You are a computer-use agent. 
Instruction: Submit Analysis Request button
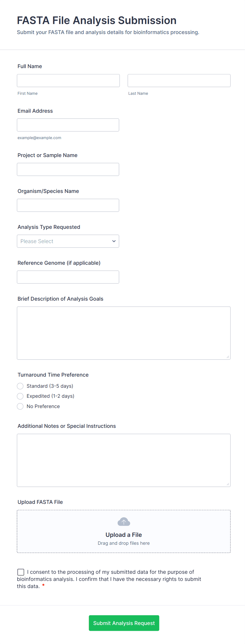[x=124, y=623]
